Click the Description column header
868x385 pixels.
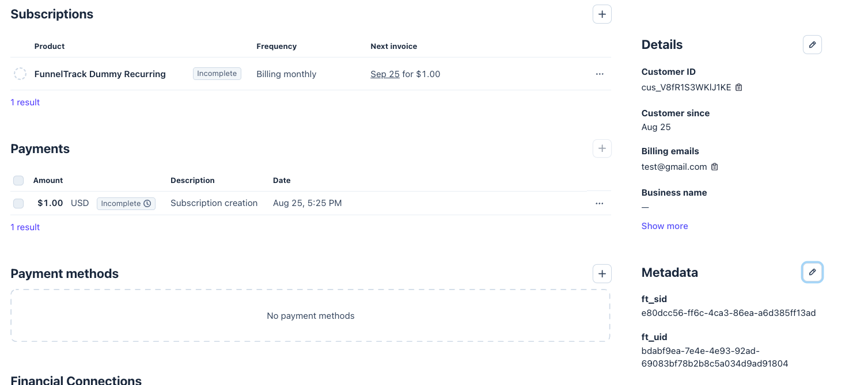tap(192, 180)
